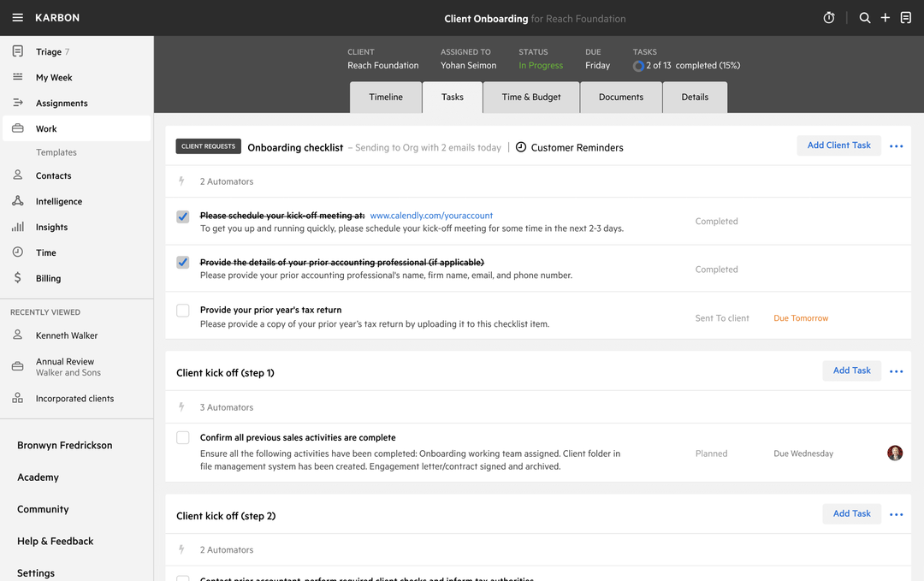This screenshot has width=924, height=581.
Task: Open the options menu next to Add Client Task
Action: click(896, 145)
